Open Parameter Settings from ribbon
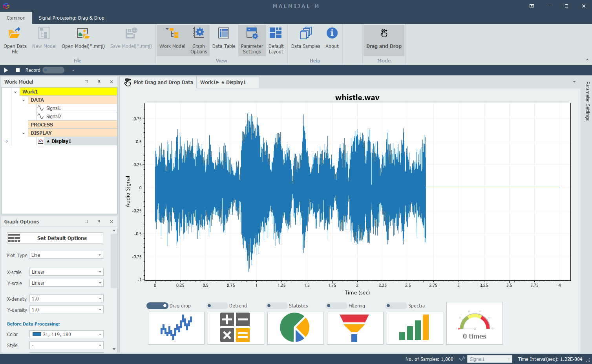The image size is (592, 364). click(x=252, y=40)
